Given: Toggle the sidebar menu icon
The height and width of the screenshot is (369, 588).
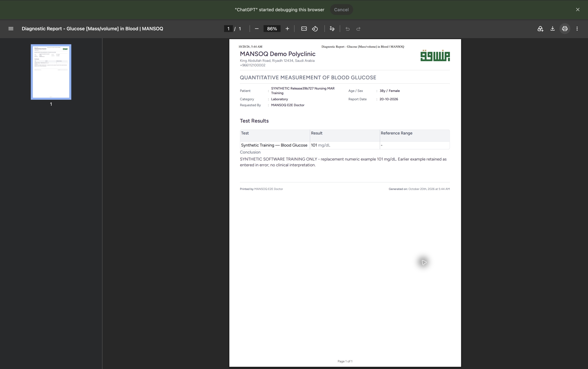Looking at the screenshot, I should [11, 29].
